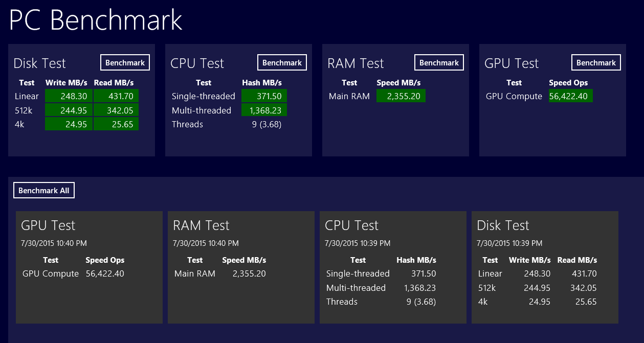
Task: Select green Main RAM speed cell 2,355.20
Action: (401, 96)
